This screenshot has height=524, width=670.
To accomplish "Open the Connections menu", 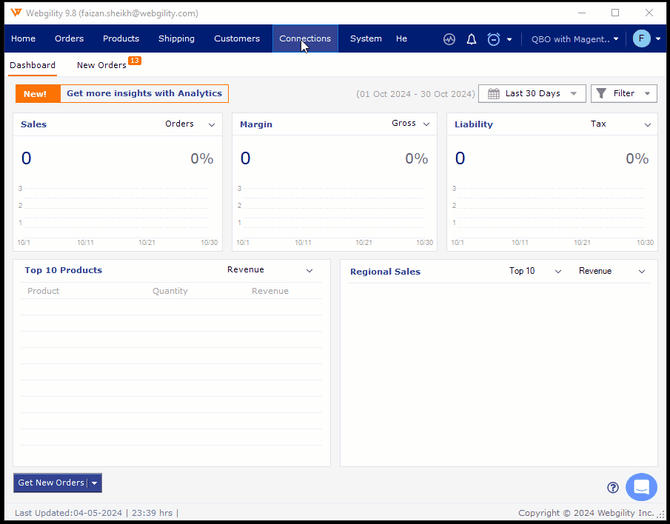I will [305, 39].
